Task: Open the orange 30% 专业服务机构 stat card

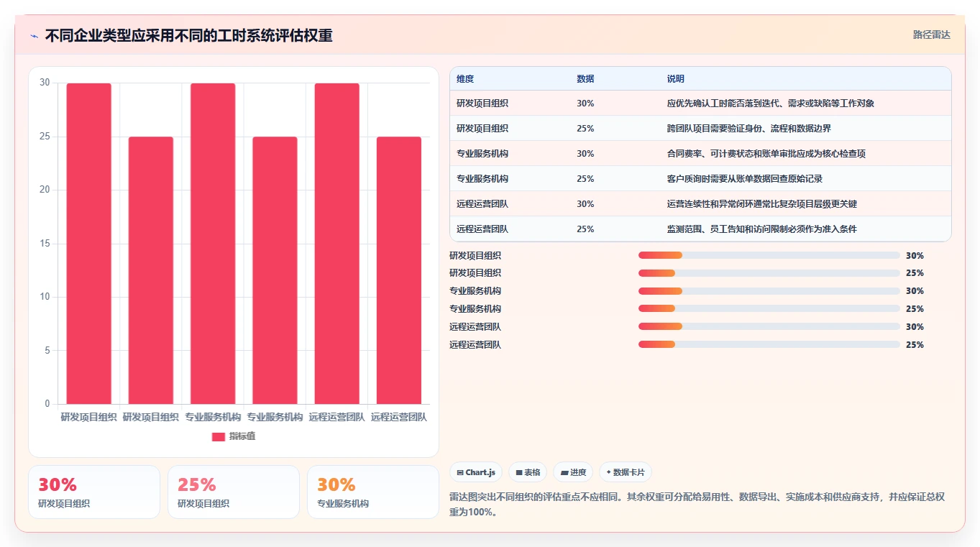Action: [x=373, y=492]
